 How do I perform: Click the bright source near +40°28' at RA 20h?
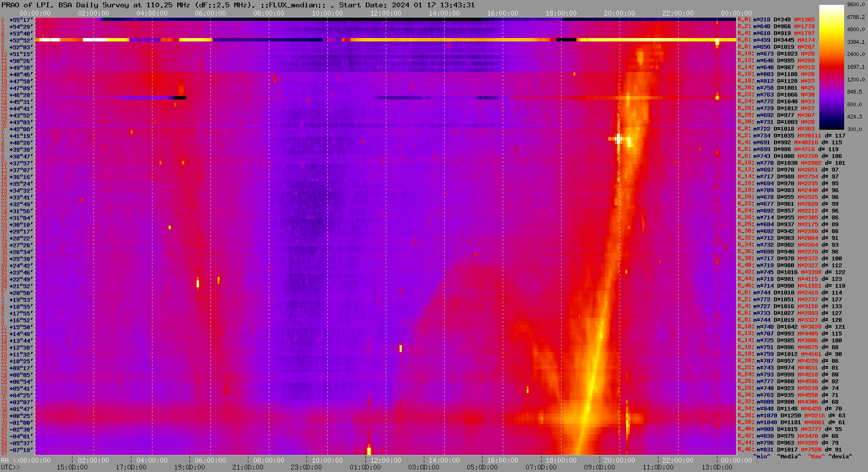619,139
